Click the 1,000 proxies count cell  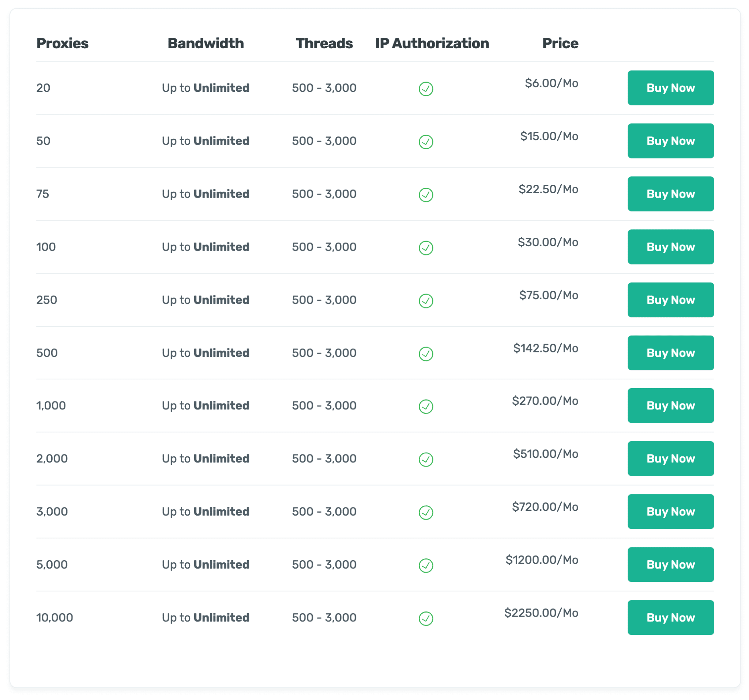pos(51,405)
